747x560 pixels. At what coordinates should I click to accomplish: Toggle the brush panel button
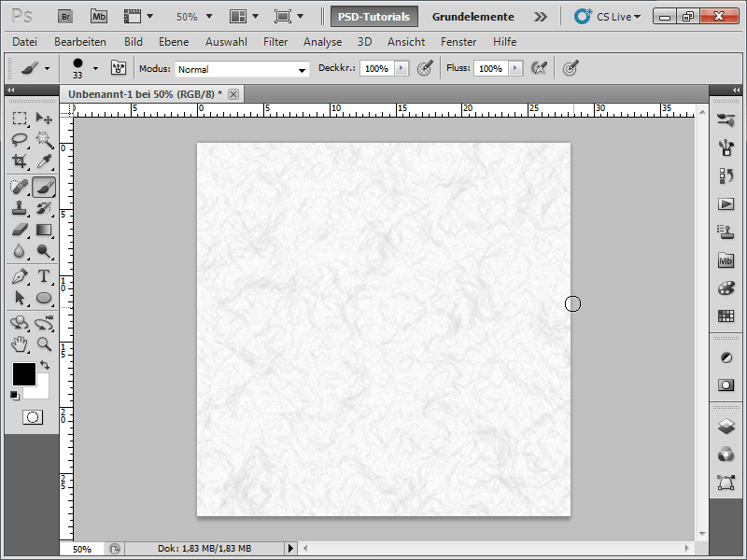[119, 68]
